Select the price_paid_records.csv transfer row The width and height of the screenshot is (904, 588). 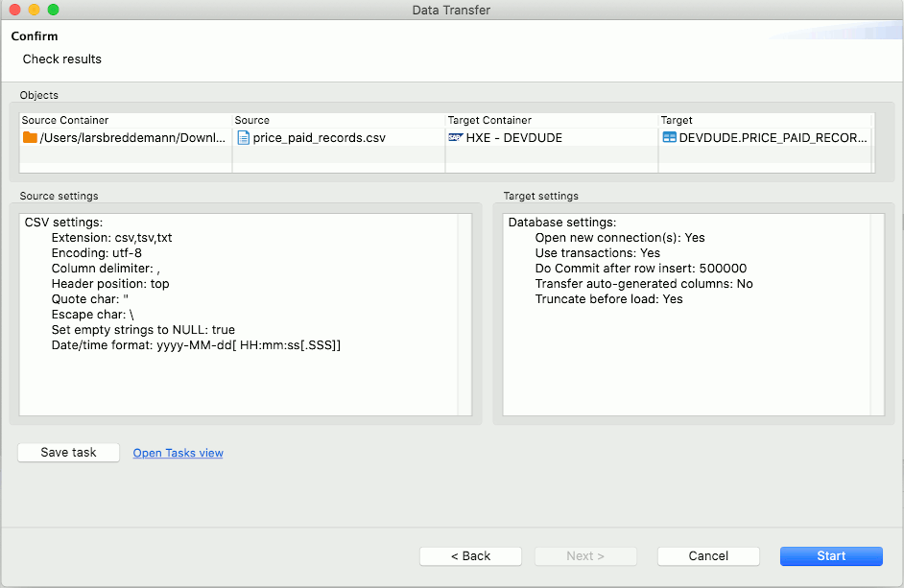coord(336,137)
